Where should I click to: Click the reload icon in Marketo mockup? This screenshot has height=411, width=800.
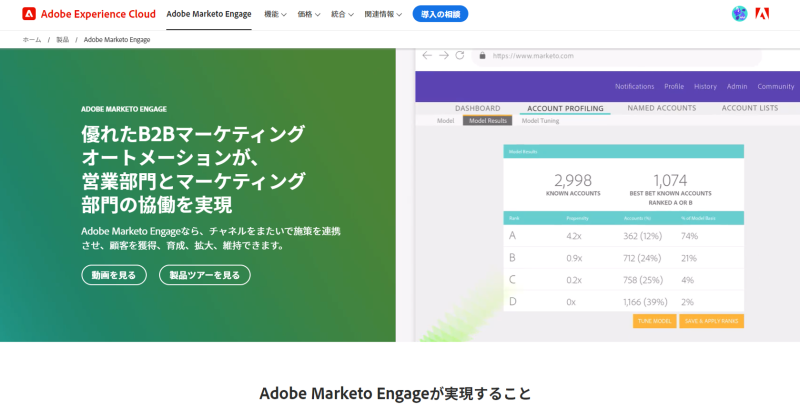[x=460, y=56]
